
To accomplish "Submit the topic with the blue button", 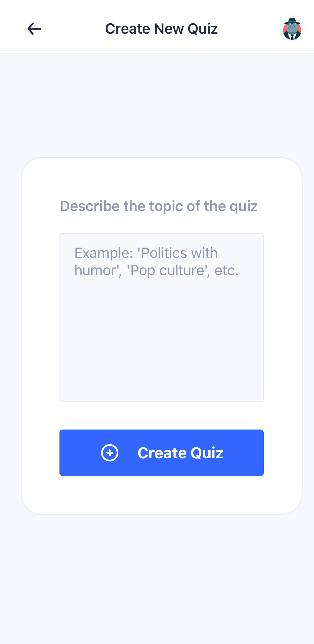I will coord(161,453).
